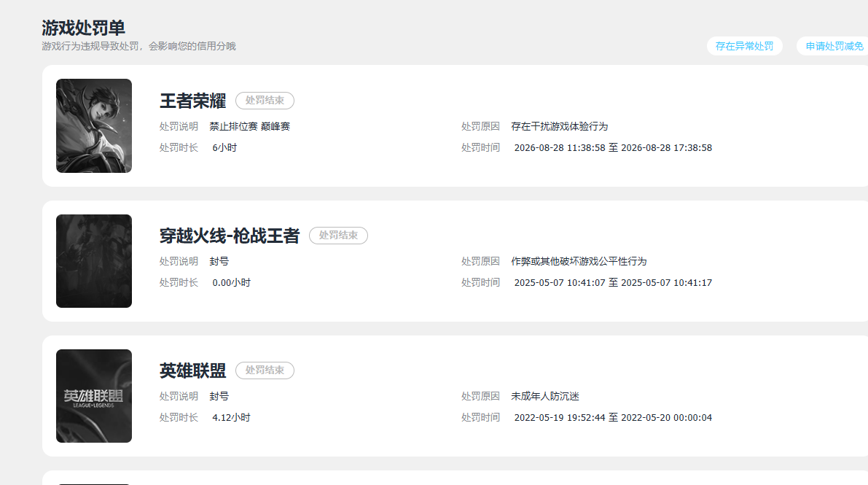
Task: Open the 穿越火线-枪战王者 cover thumbnail
Action: point(94,261)
